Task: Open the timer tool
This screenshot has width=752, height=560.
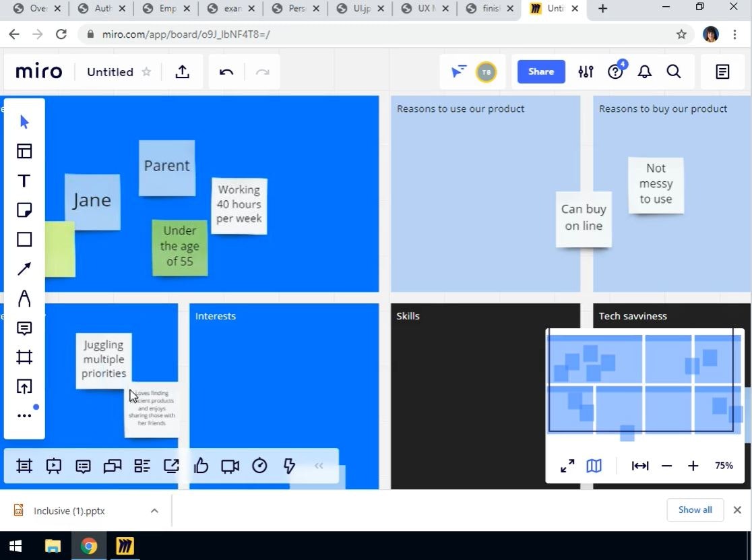Action: click(259, 466)
